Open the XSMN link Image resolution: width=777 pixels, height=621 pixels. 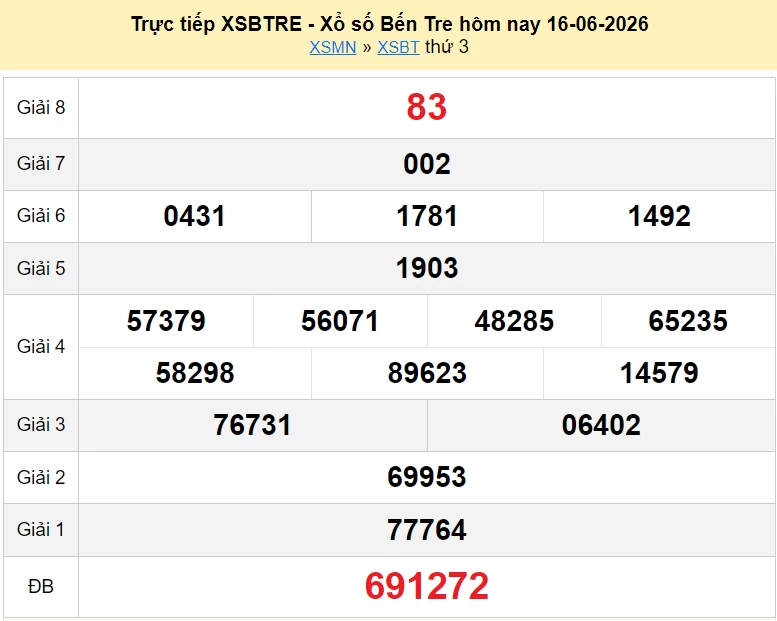pos(333,47)
